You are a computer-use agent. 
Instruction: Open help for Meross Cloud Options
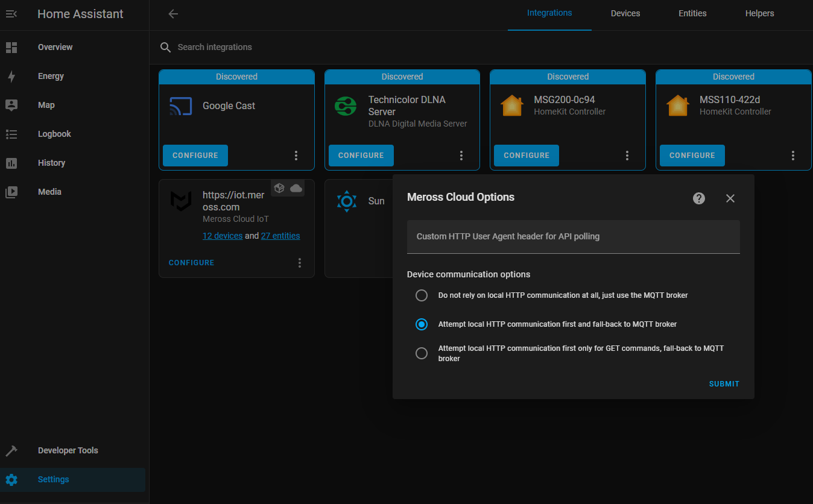click(699, 198)
